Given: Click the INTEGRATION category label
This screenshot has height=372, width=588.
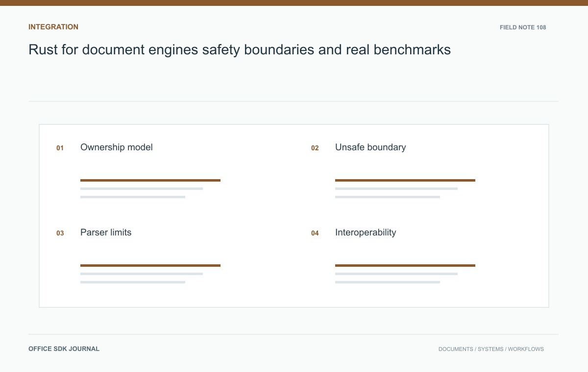Looking at the screenshot, I should pyautogui.click(x=53, y=27).
